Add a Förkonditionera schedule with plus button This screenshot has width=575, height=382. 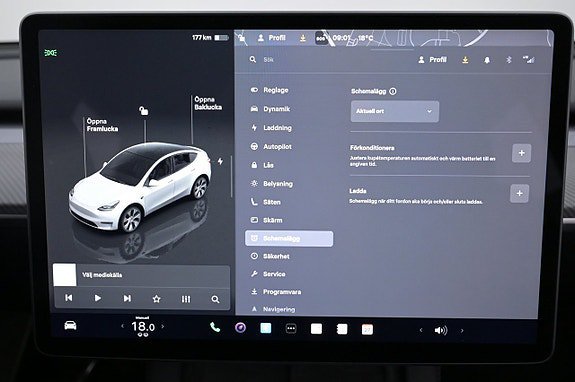point(521,153)
